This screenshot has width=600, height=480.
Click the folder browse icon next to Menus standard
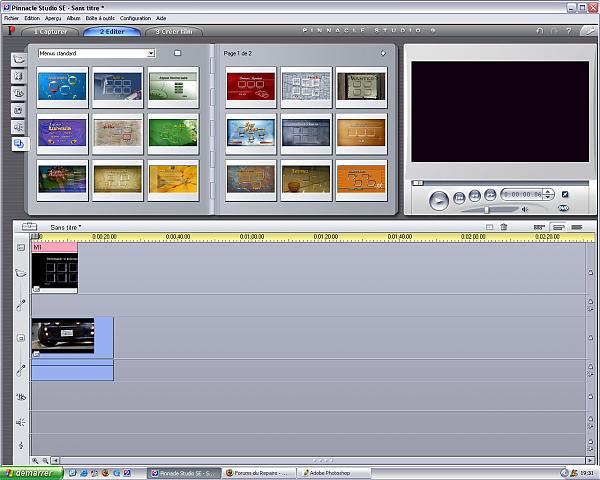click(x=178, y=53)
